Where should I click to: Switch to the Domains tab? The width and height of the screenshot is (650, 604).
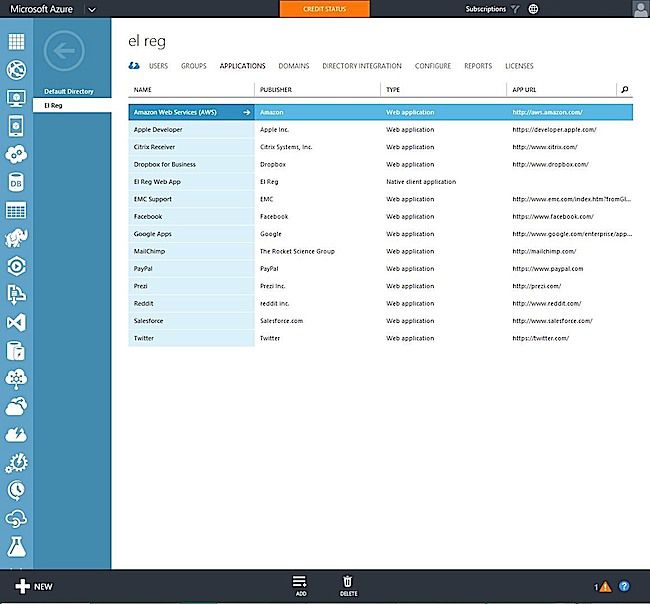294,66
